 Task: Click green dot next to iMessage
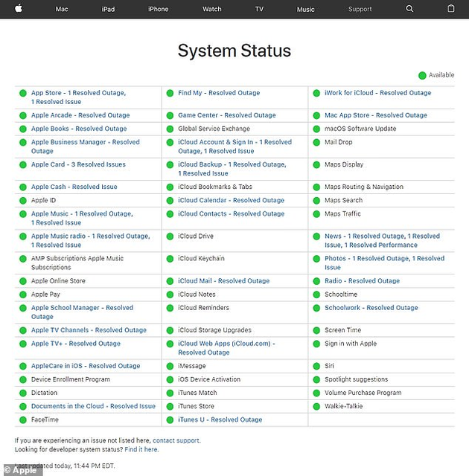coord(170,366)
